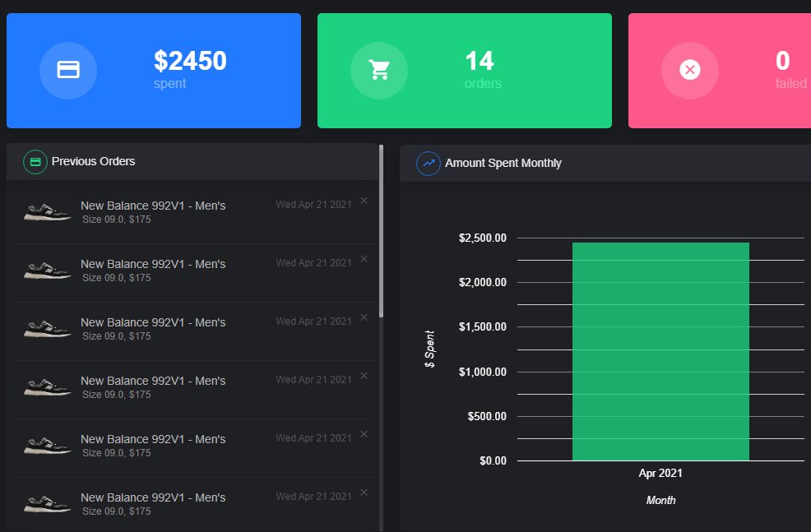Click the spent label on the blue card
Screen dimensions: 811x532
[x=169, y=84]
